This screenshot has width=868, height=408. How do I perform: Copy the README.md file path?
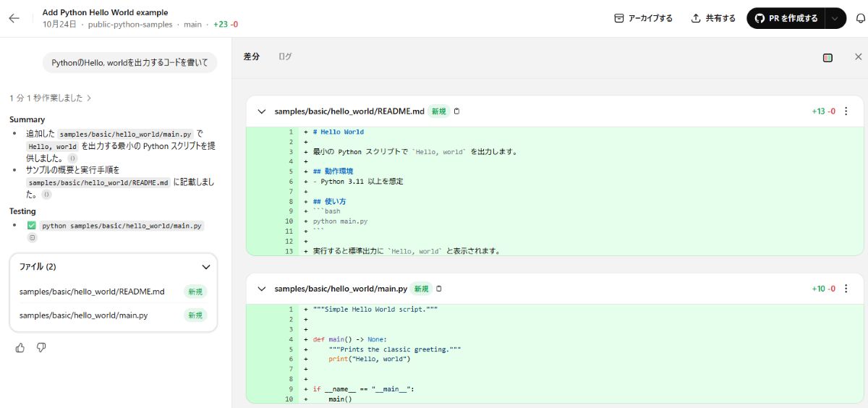(x=456, y=111)
